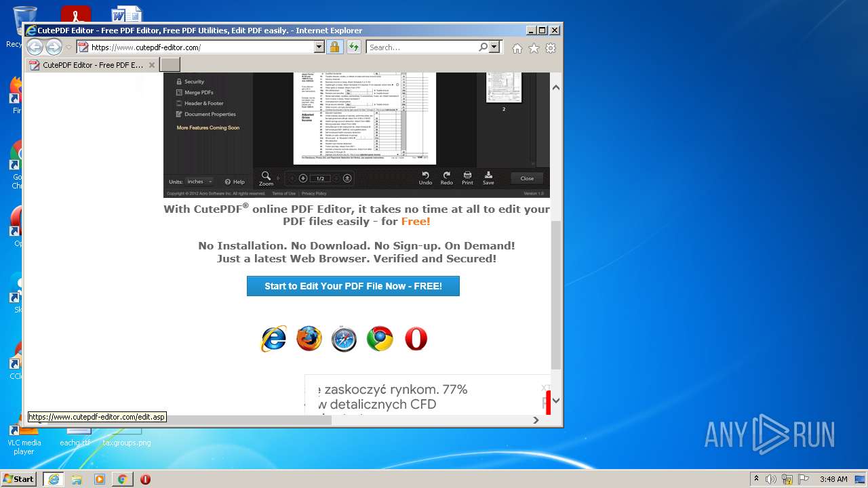The width and height of the screenshot is (868, 488).
Task: Click the Internet Explorer browser logo icon
Action: click(x=274, y=339)
